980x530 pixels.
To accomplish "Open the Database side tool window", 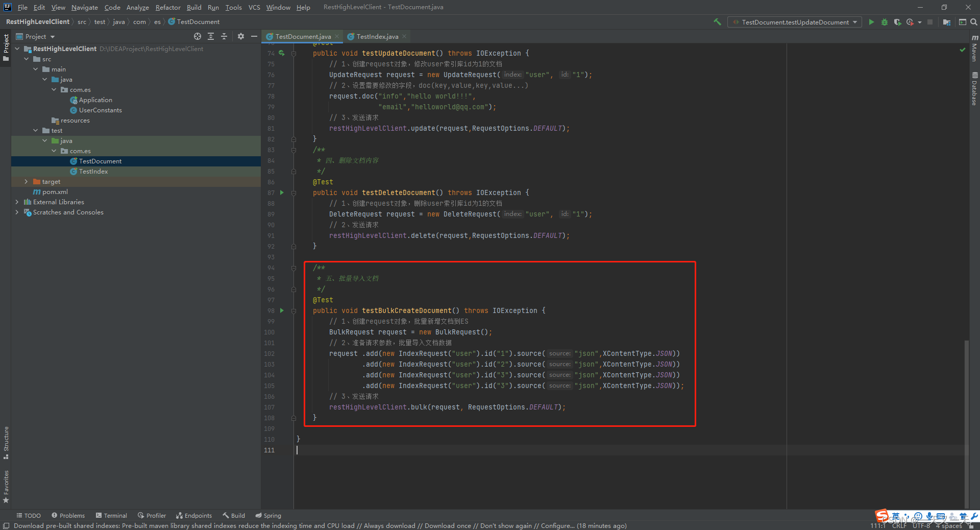I will 974,88.
